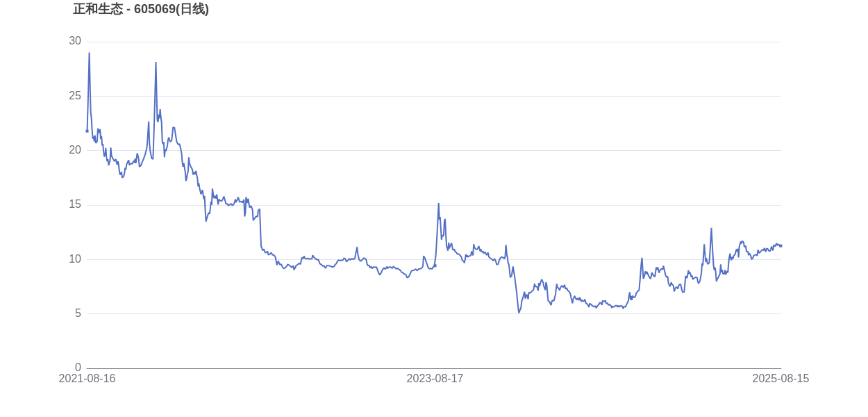Click the second major peak near 28
868x417 pixels.
[156, 63]
